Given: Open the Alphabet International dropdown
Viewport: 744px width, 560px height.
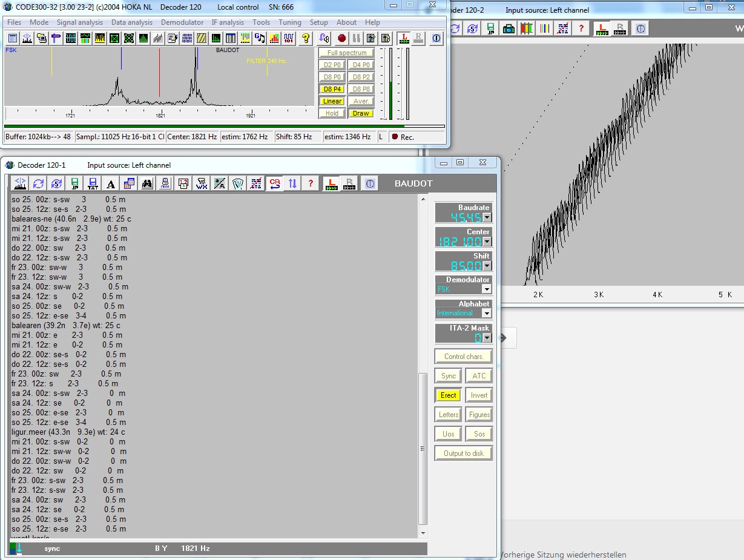Looking at the screenshot, I should click(x=487, y=313).
